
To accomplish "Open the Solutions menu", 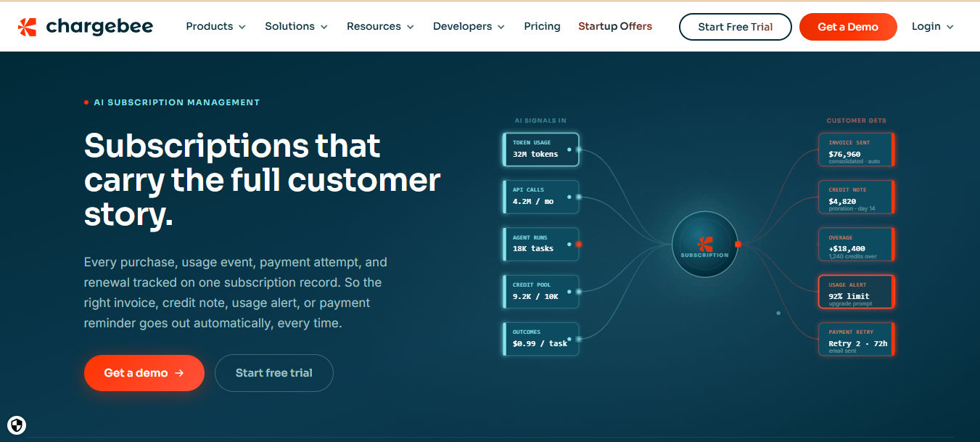I will [296, 26].
